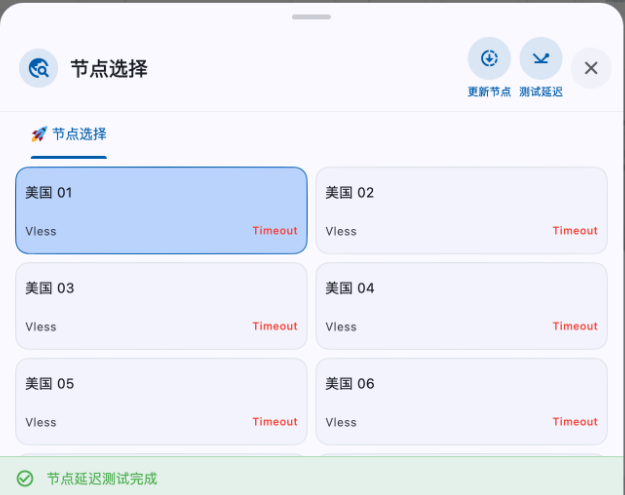Switch to the 节点选择 tab
Viewport: 625px width, 495px height.
pos(69,135)
